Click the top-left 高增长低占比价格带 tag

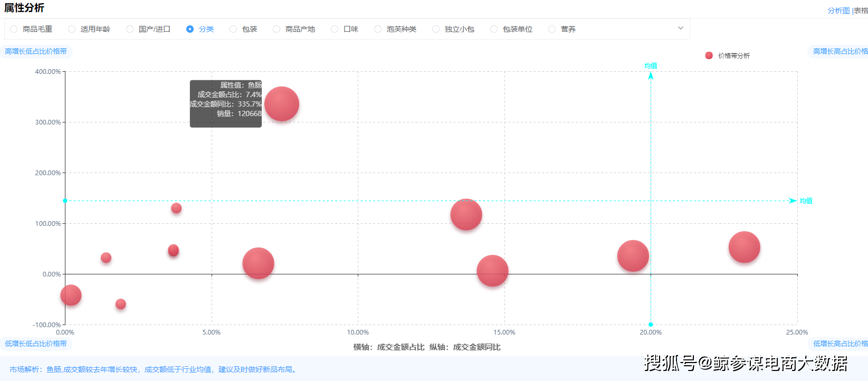36,51
